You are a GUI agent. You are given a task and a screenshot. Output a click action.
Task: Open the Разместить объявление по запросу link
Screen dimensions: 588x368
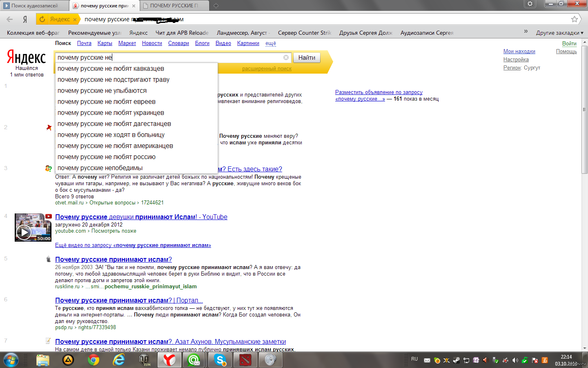(379, 92)
